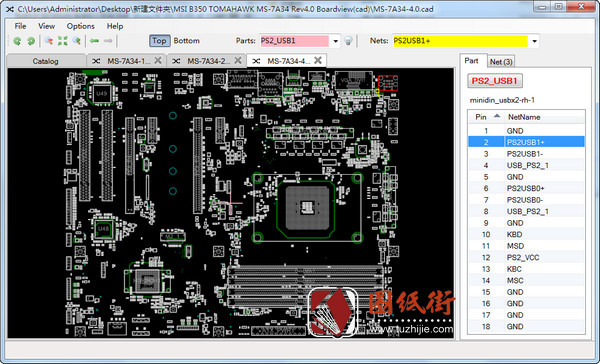Select pin 12 PS2_VCC row
This screenshot has height=364, width=600.
click(x=526, y=257)
